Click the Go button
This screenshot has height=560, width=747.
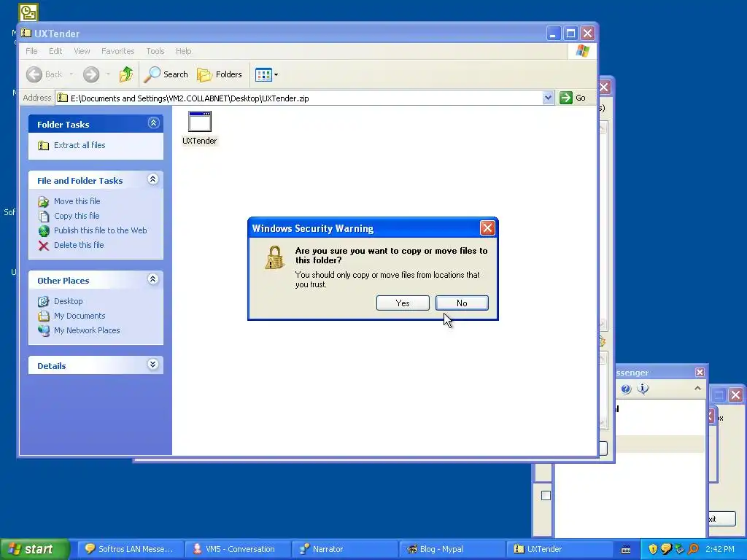573,98
